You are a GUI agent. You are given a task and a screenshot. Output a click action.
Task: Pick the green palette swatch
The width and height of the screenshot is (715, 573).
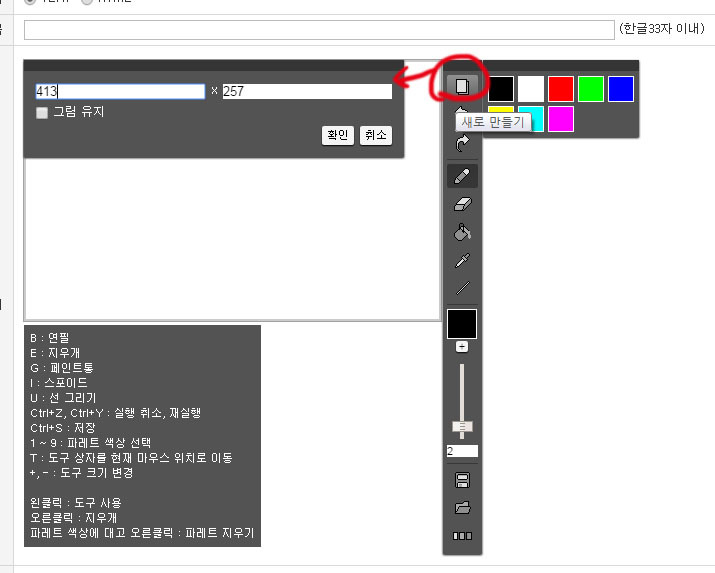(591, 88)
